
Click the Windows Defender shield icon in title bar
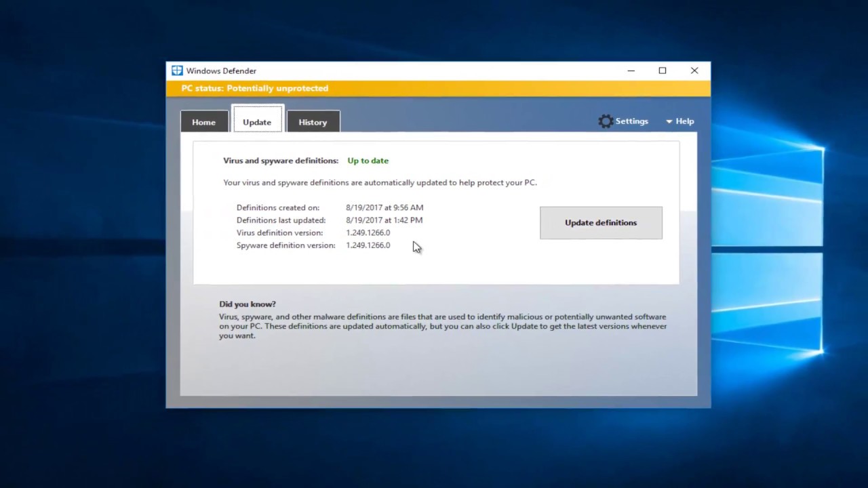click(177, 70)
